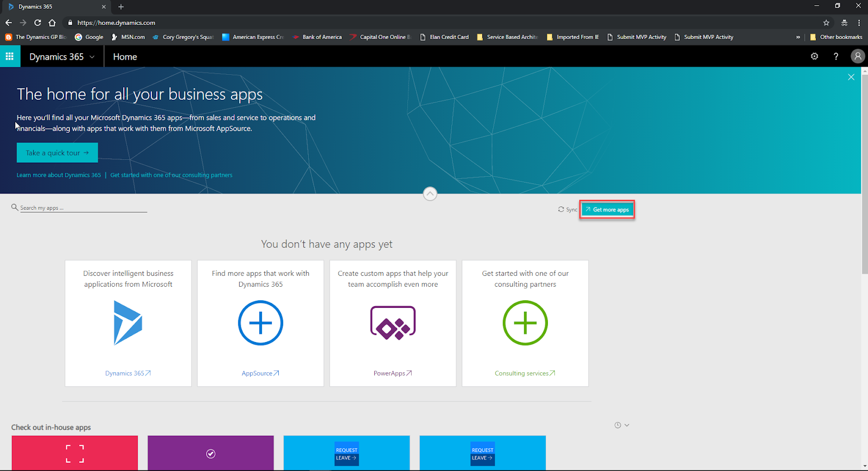This screenshot has width=868, height=471.
Task: Click the site lock icon in address bar
Action: 70,23
